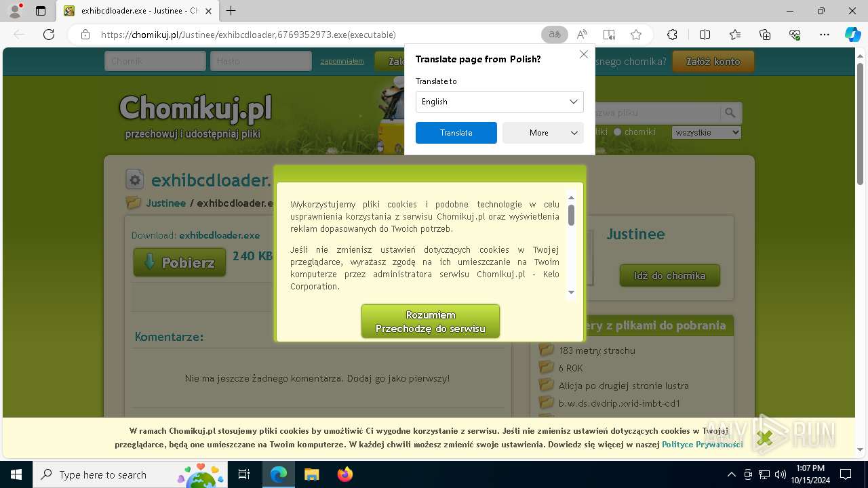Dismiss bottom cookie banner with X icon
The width and height of the screenshot is (868, 488).
[x=764, y=439]
